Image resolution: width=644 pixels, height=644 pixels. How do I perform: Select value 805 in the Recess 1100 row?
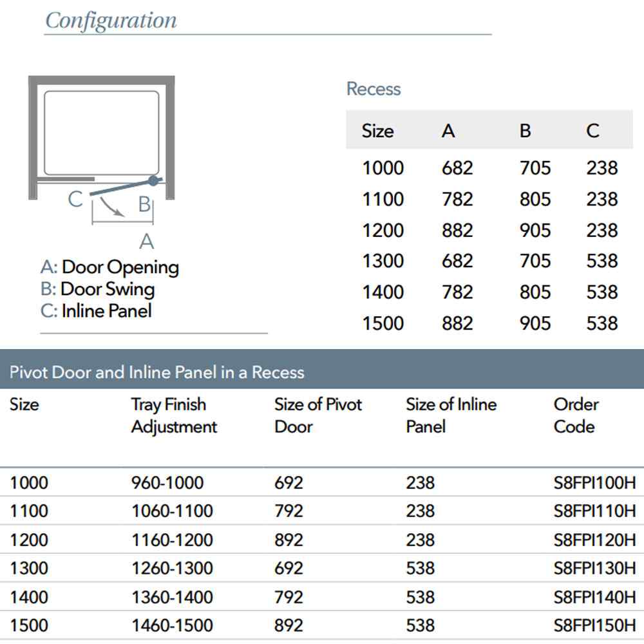[535, 199]
